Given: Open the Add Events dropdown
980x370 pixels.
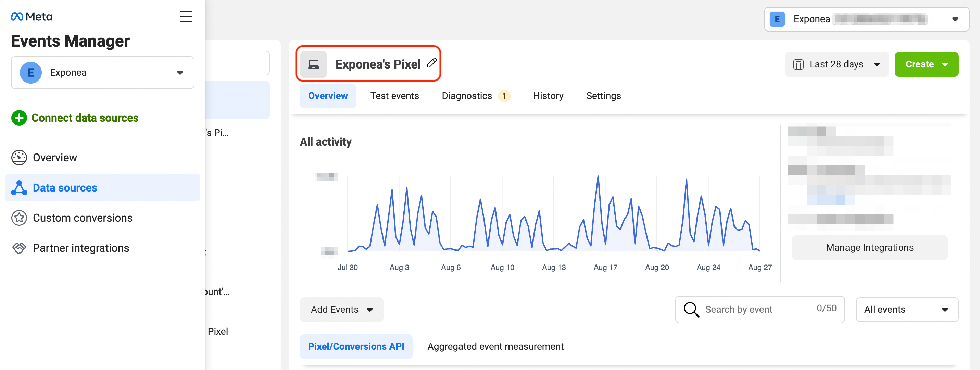Looking at the screenshot, I should [341, 309].
